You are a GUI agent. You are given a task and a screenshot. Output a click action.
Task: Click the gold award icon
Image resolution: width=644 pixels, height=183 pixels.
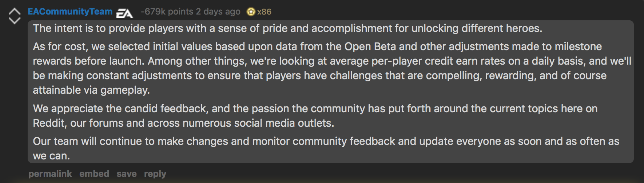click(251, 12)
